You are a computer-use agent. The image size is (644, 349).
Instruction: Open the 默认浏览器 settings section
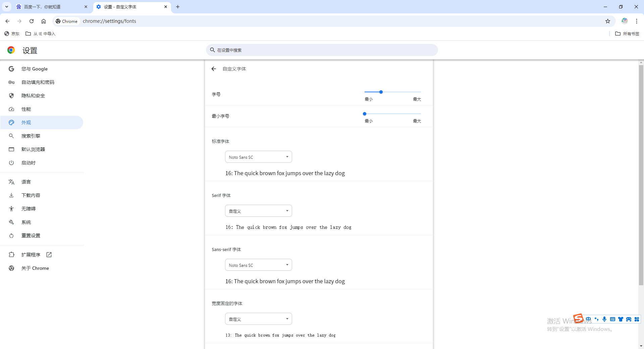click(42, 149)
